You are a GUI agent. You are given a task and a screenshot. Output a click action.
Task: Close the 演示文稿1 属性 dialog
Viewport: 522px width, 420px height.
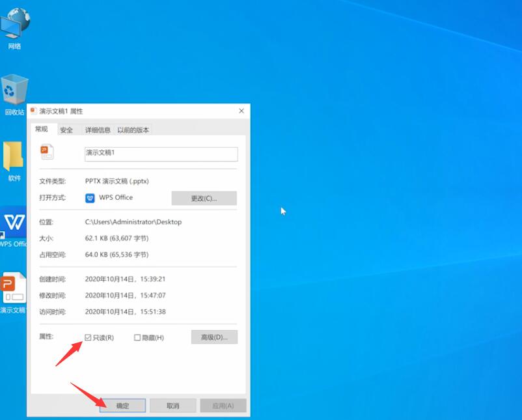(x=241, y=111)
